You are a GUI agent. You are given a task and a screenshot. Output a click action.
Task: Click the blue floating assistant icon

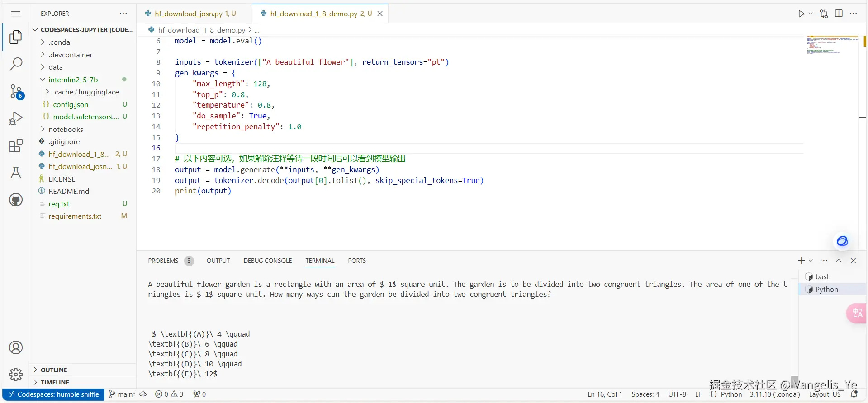[x=842, y=241]
